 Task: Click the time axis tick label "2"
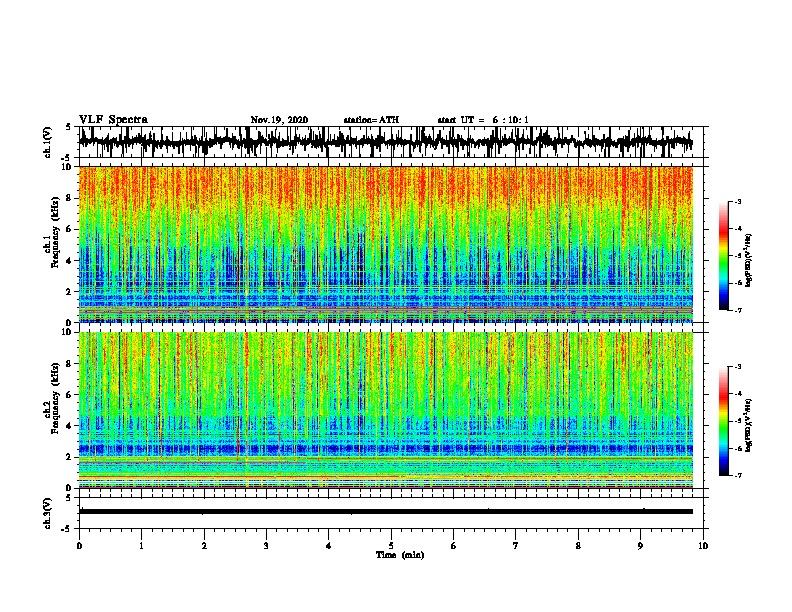point(204,546)
